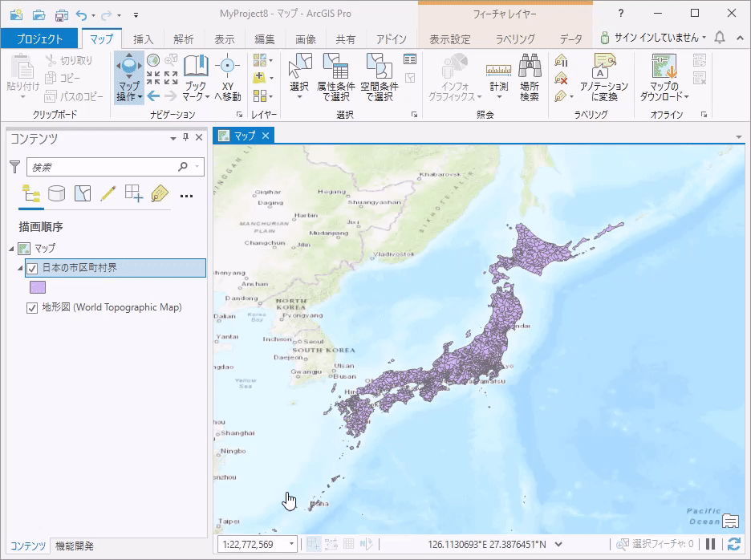Viewport: 751px width, 560px height.
Task: Click 貼り付け Paste button
Action: click(22, 77)
